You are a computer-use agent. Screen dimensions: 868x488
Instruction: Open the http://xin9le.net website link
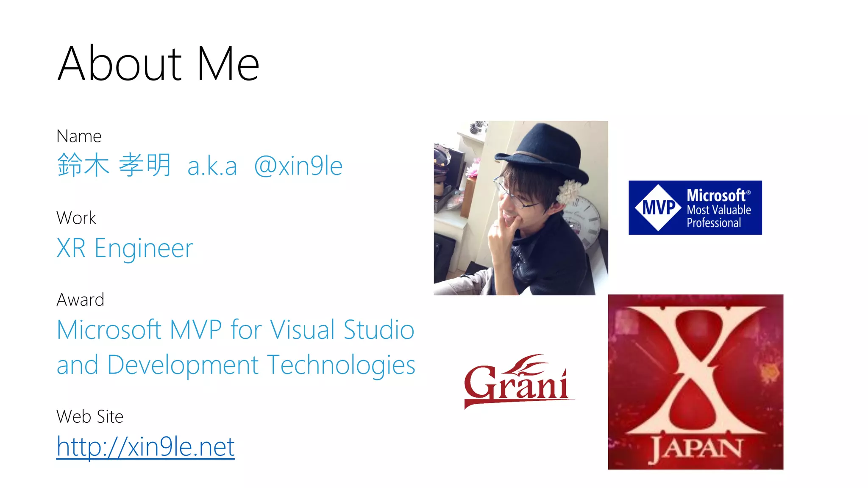(145, 446)
